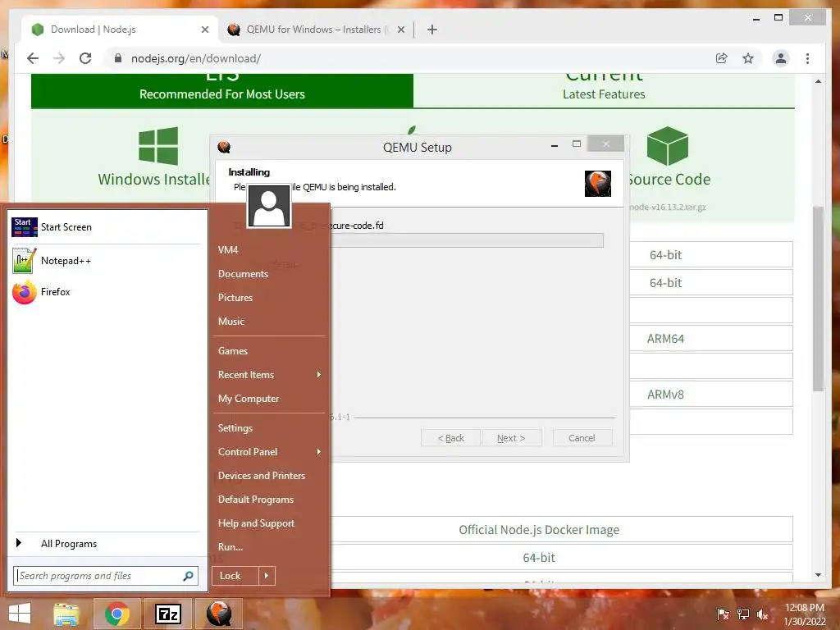This screenshot has height=630, width=840.
Task: Open Chrome profile avatar
Action: [781, 58]
